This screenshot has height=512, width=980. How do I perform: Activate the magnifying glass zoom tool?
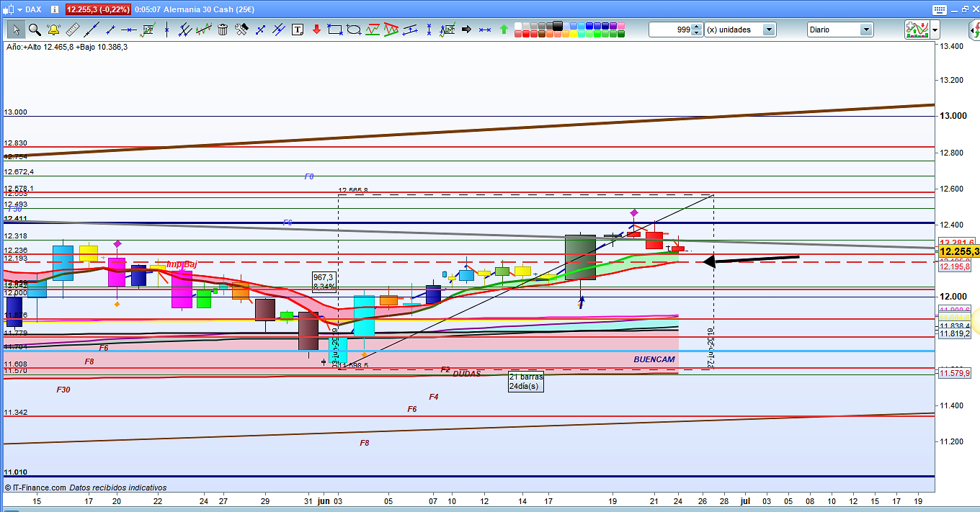[x=35, y=30]
